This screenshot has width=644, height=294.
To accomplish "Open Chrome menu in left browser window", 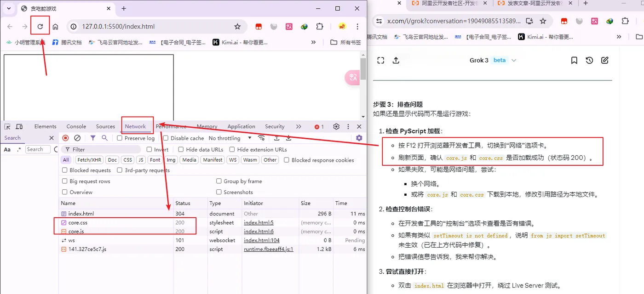I will pyautogui.click(x=357, y=27).
